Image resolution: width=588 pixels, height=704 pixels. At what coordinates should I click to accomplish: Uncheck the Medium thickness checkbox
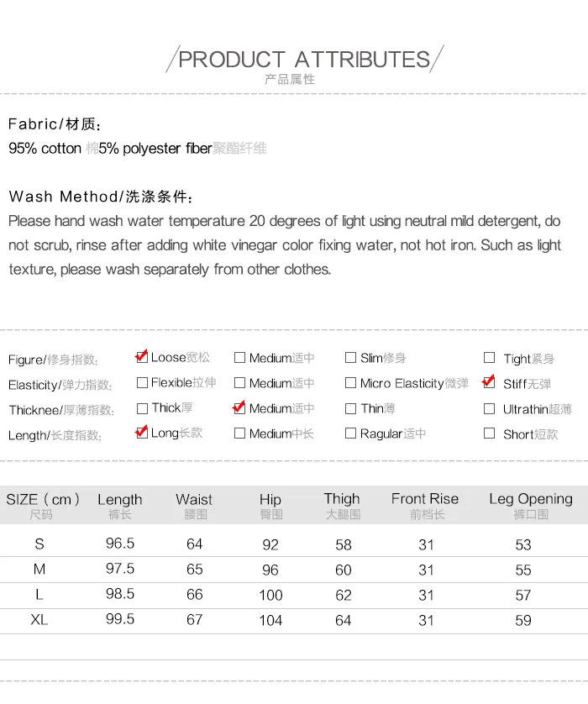pyautogui.click(x=239, y=408)
